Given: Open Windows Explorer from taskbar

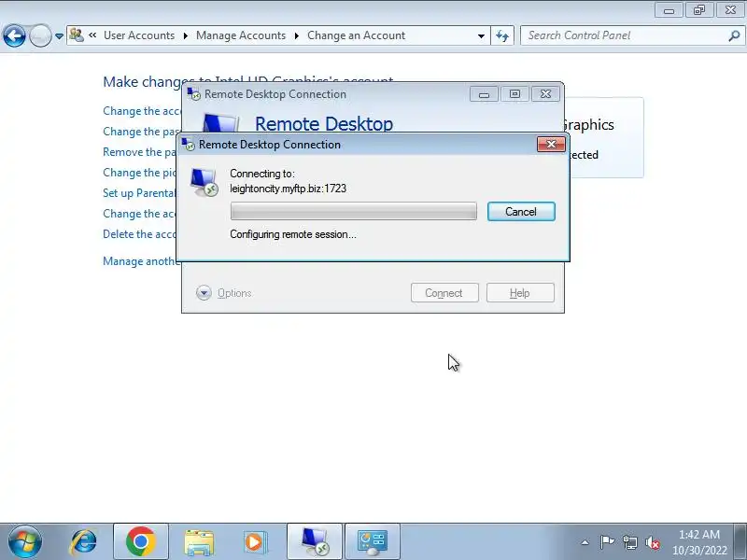Looking at the screenshot, I should click(199, 541).
